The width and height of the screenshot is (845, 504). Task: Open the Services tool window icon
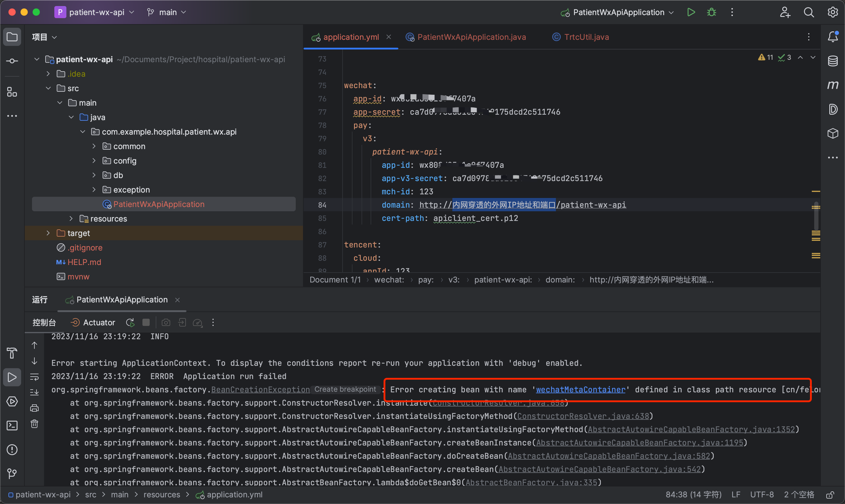point(12,401)
